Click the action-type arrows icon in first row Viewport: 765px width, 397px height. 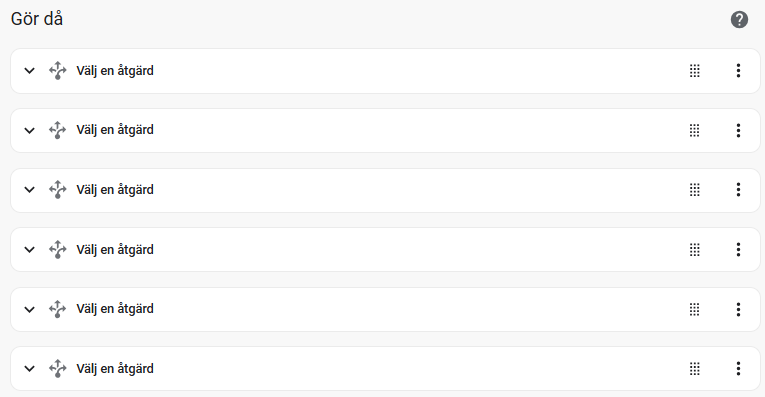58,70
